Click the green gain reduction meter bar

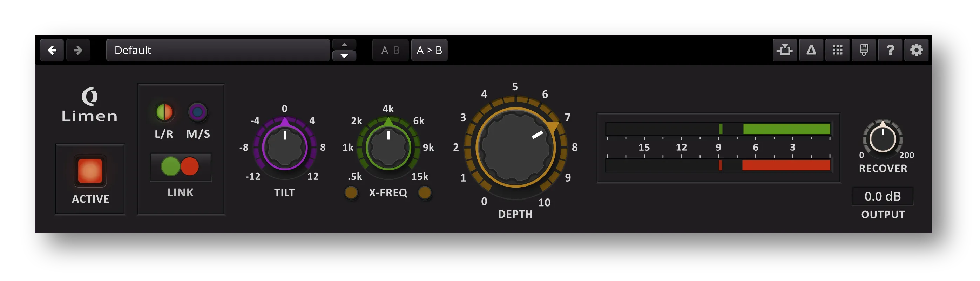(786, 129)
